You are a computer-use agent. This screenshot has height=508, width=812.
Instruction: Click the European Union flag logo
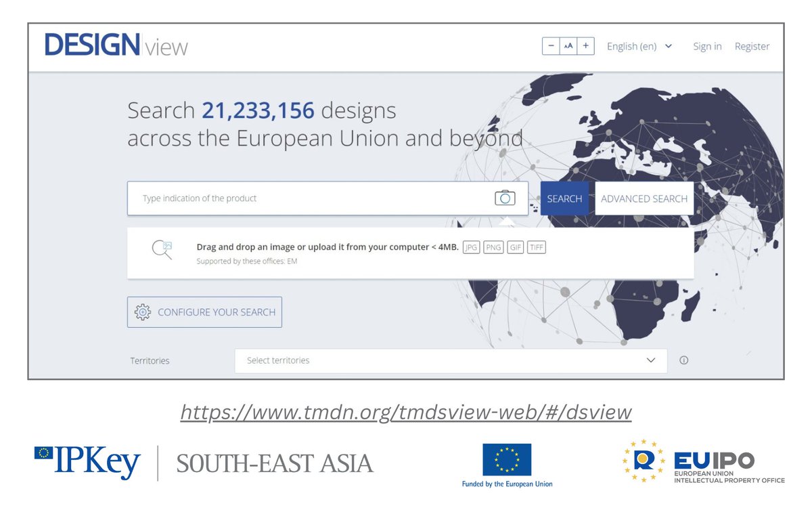[x=507, y=460]
